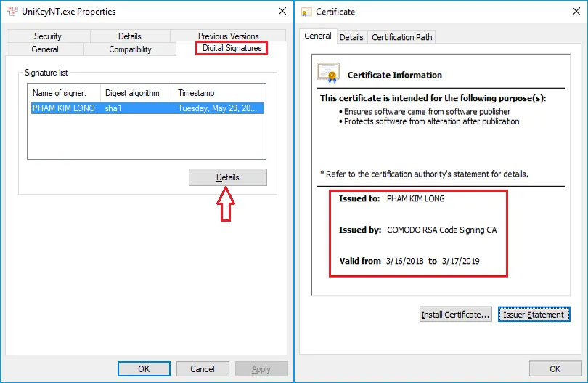Click the UniKeyNT.exe Properties title bar icon
Image resolution: width=588 pixels, height=383 pixels.
coord(12,12)
